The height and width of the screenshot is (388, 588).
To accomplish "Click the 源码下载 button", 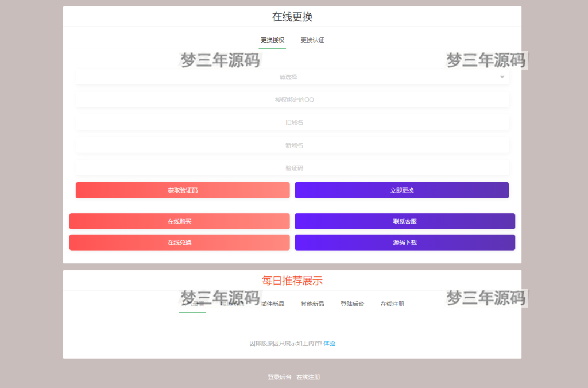I will (404, 243).
